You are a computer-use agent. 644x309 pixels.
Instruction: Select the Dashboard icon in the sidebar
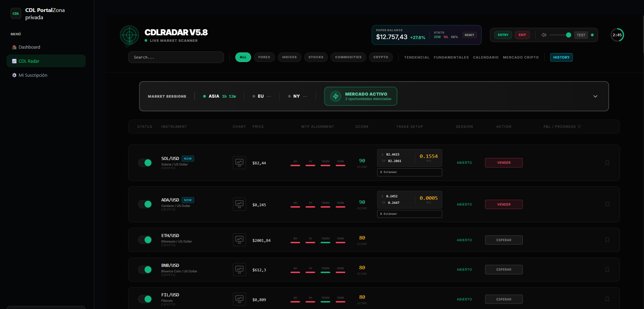pyautogui.click(x=14, y=47)
